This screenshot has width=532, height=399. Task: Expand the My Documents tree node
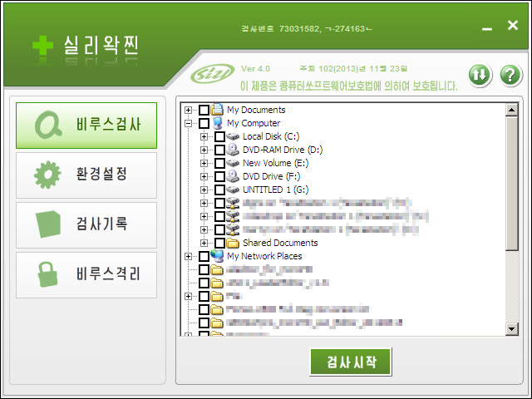click(189, 110)
